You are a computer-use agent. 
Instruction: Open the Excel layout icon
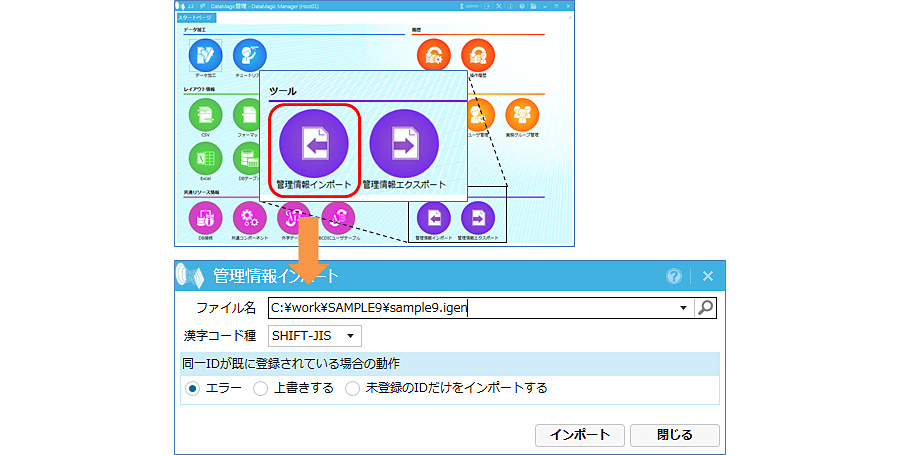tap(205, 159)
